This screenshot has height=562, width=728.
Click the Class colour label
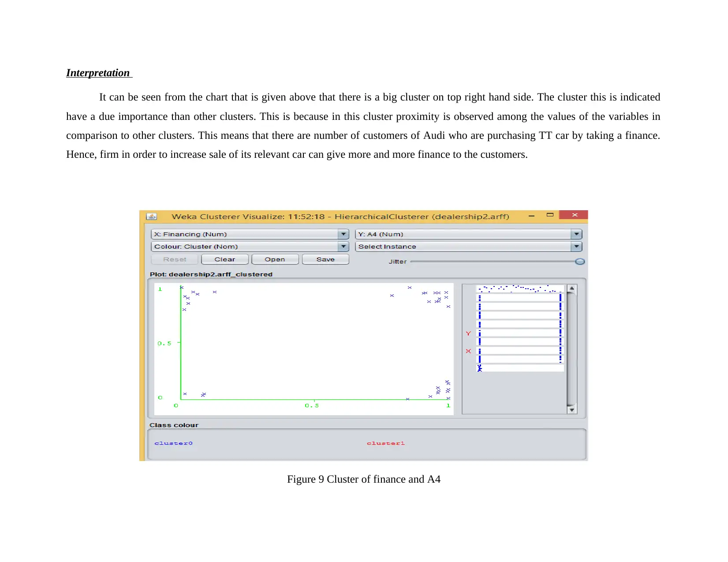(x=174, y=425)
